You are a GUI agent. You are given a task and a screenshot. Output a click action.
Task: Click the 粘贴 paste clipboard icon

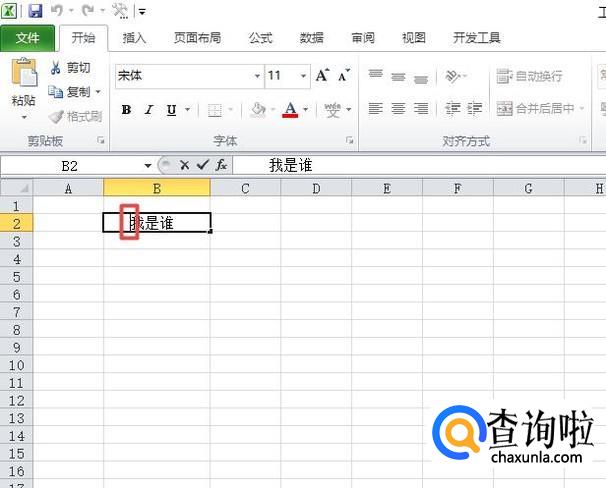click(24, 72)
